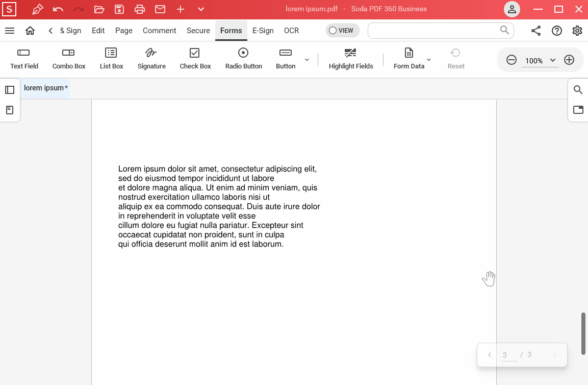Click the current page number field
Viewport: 588px width, 385px height.
[x=509, y=355]
